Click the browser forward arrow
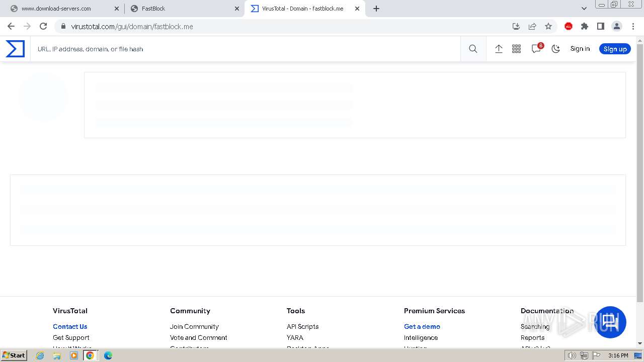This screenshot has height=362, width=644. (27, 26)
